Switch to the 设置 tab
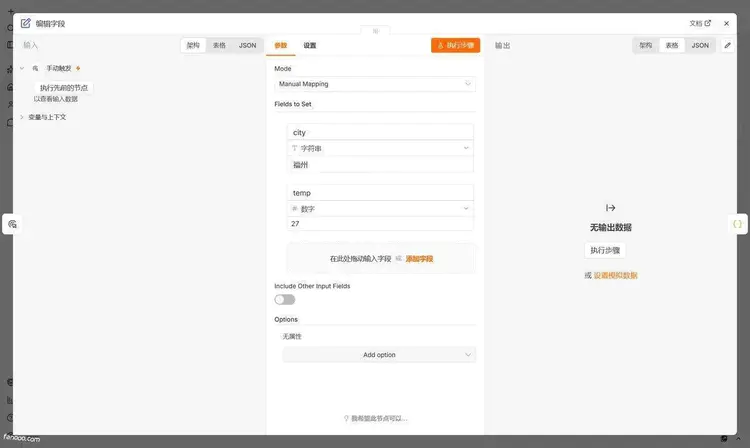 [x=310, y=45]
